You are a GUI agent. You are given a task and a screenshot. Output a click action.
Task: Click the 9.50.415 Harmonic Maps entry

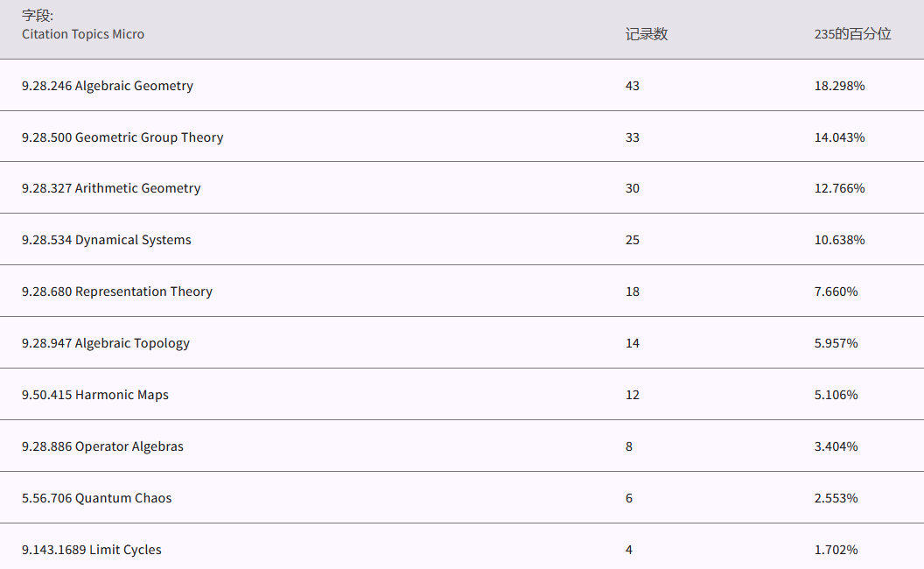(95, 395)
